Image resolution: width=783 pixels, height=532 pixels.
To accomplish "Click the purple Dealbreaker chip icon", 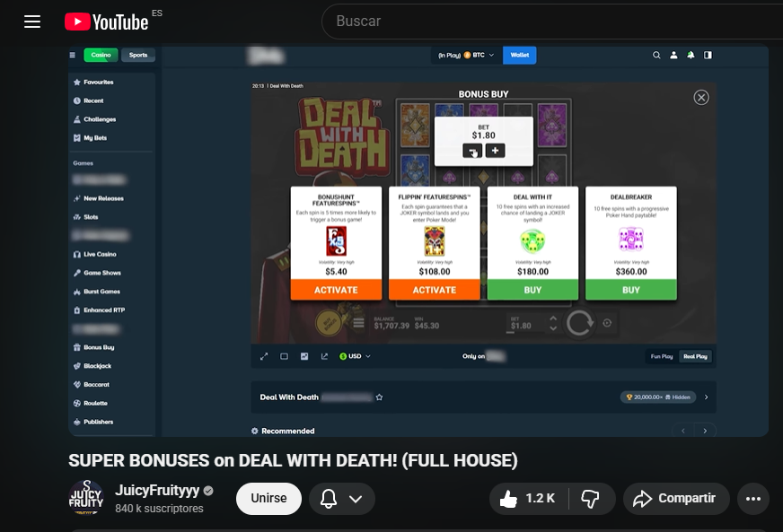I will [630, 239].
